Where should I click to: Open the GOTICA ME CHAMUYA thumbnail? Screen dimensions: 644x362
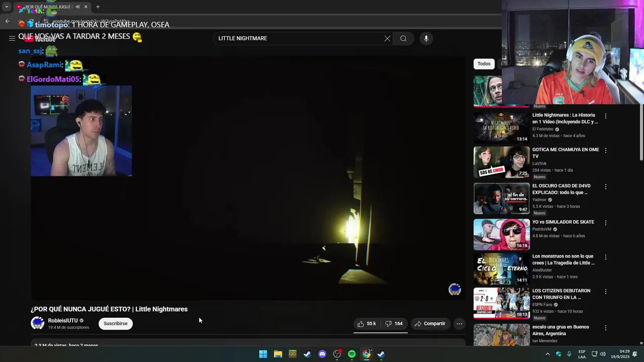point(502,162)
